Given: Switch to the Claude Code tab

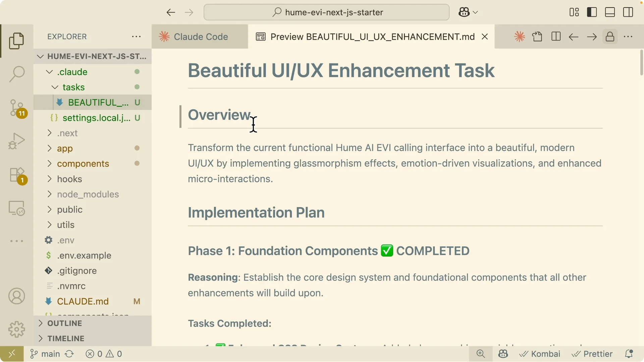Looking at the screenshot, I should pyautogui.click(x=200, y=37).
